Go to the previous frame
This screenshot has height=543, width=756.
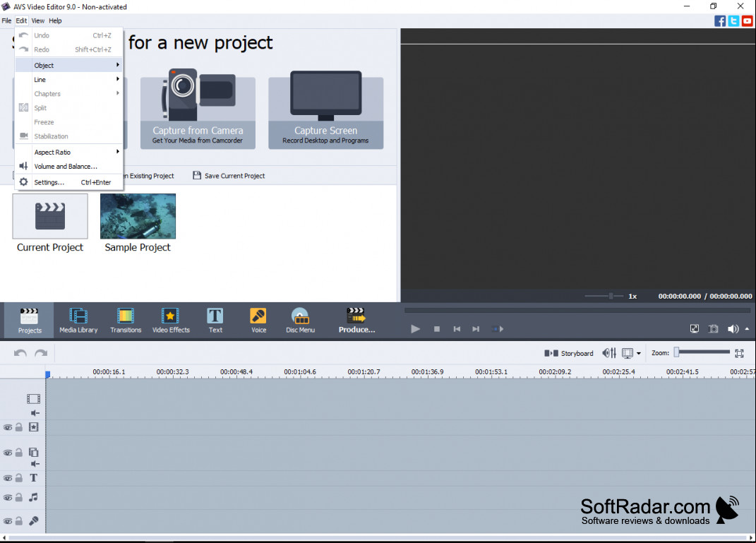click(457, 329)
